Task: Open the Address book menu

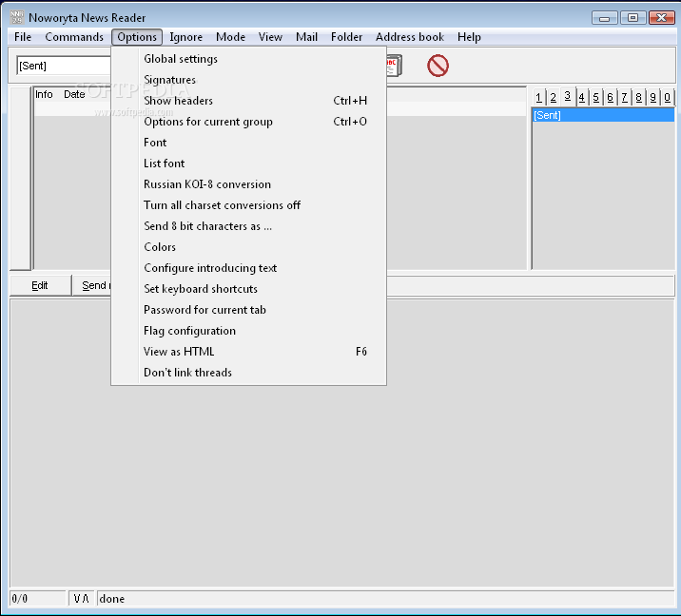Action: pyautogui.click(x=410, y=37)
